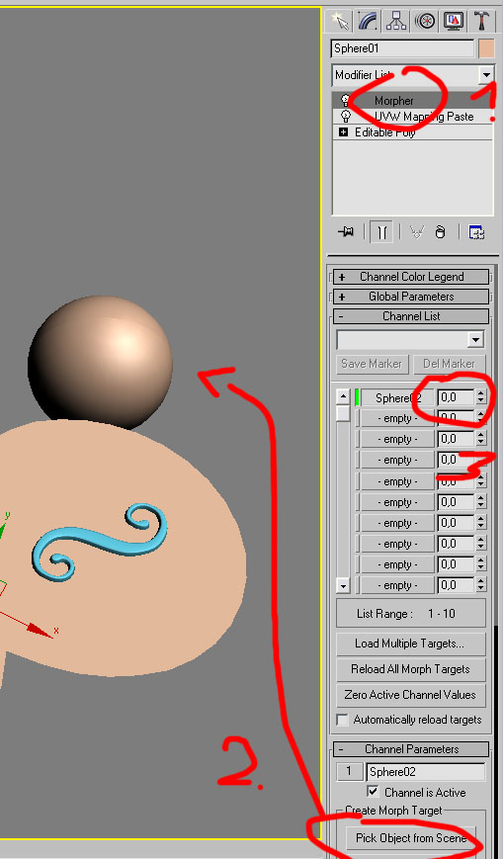This screenshot has height=859, width=504.
Task: Enable Automatically reload targets checkbox
Action: pyautogui.click(x=342, y=720)
